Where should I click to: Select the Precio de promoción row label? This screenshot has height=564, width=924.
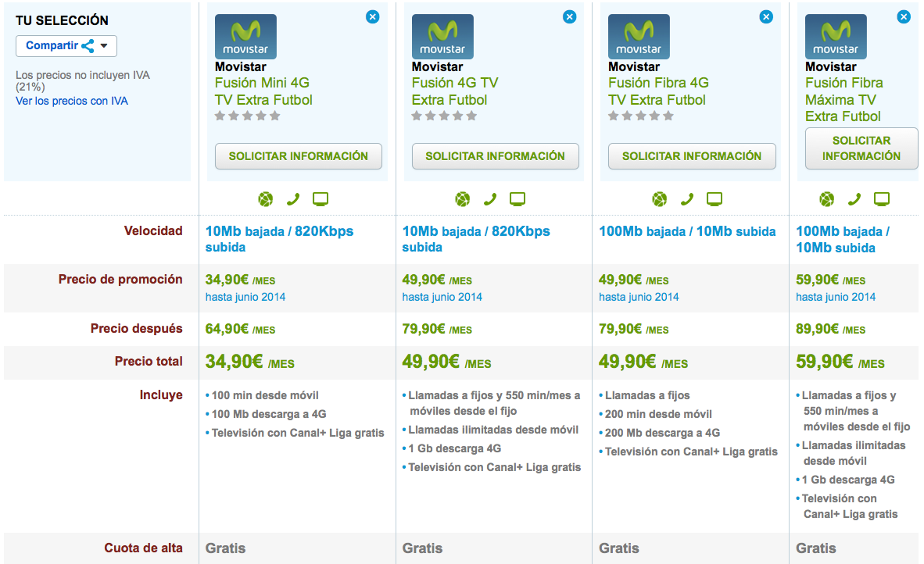click(120, 279)
